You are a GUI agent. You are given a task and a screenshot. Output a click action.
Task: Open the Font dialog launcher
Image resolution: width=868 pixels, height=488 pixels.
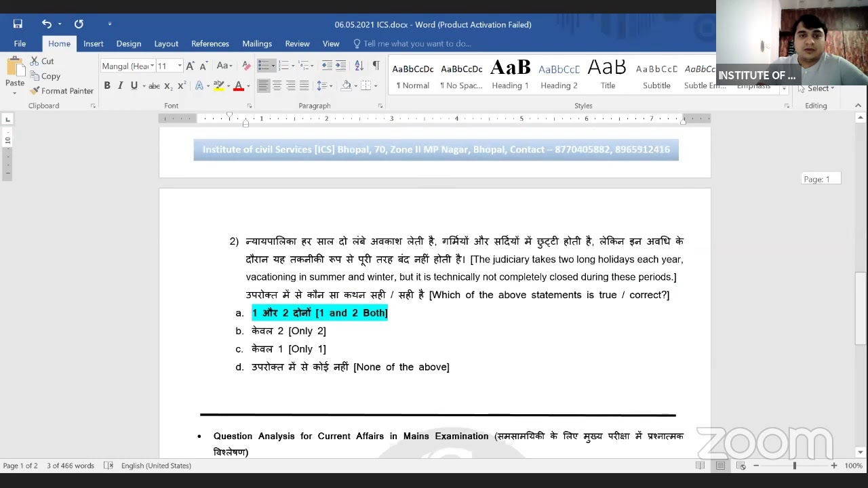point(250,106)
